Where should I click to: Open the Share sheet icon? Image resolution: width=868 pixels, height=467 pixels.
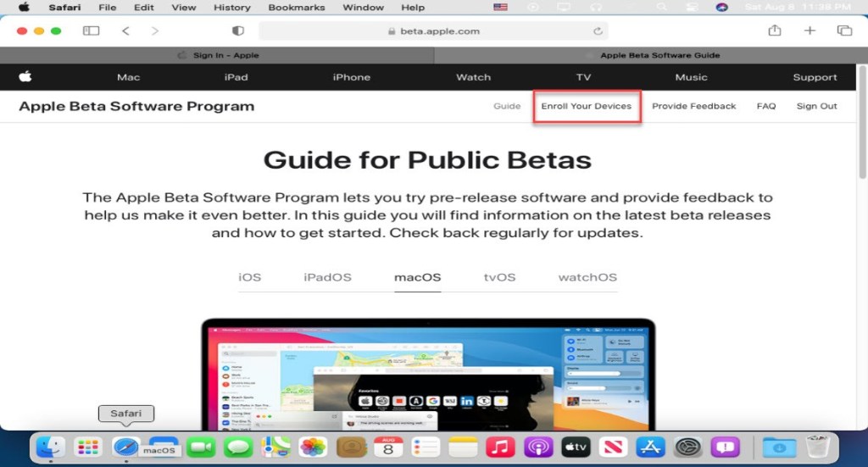(x=775, y=31)
